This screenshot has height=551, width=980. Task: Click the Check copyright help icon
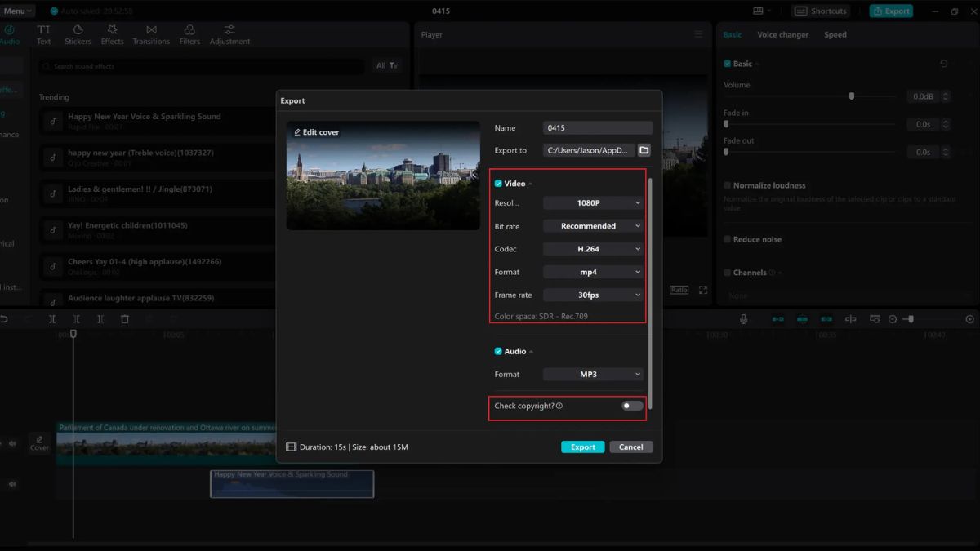(559, 406)
